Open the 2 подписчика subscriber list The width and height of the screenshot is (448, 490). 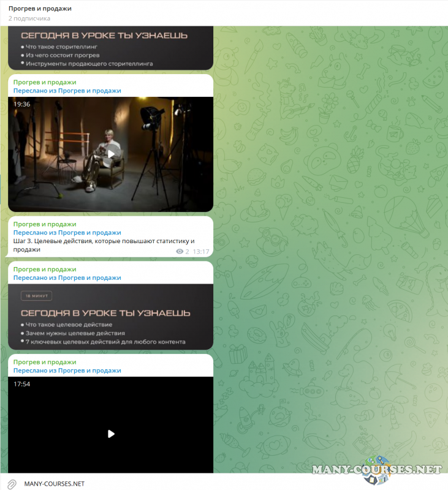click(x=29, y=18)
